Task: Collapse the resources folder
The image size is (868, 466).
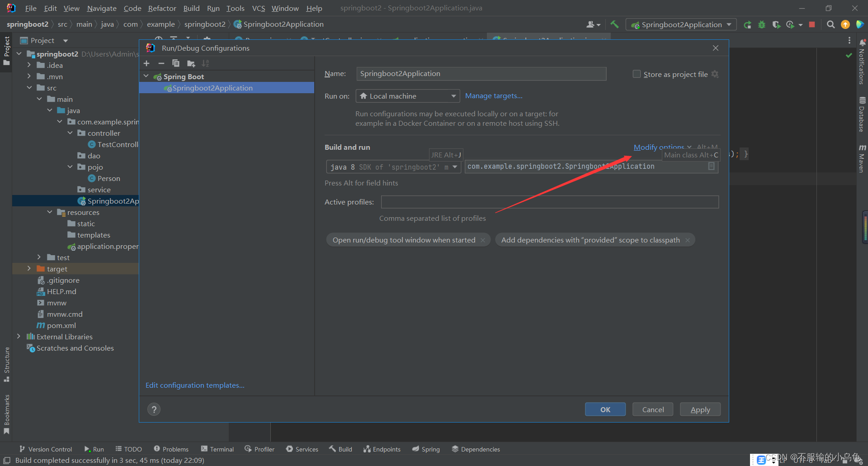Action: click(50, 212)
